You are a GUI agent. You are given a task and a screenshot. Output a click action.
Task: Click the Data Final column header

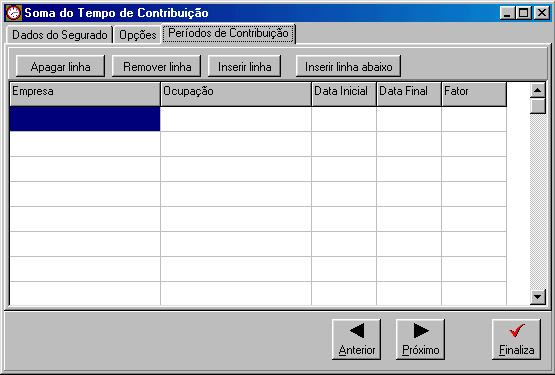[409, 94]
